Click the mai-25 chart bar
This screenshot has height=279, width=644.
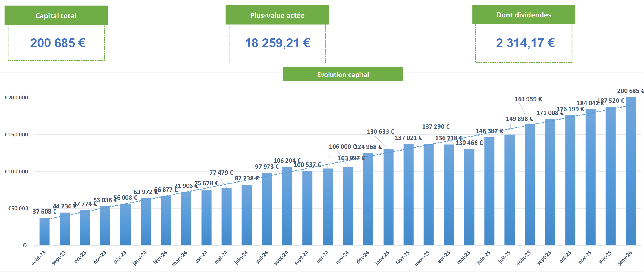[x=469, y=197]
